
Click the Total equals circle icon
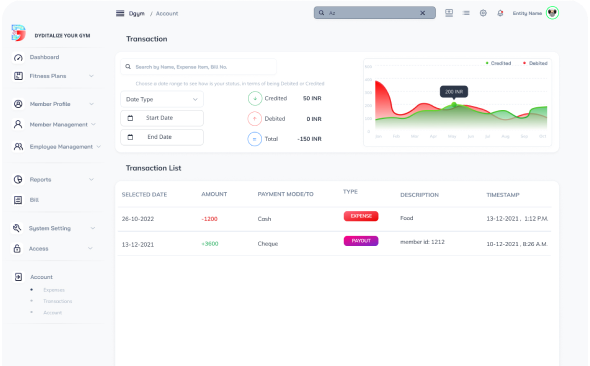254,139
